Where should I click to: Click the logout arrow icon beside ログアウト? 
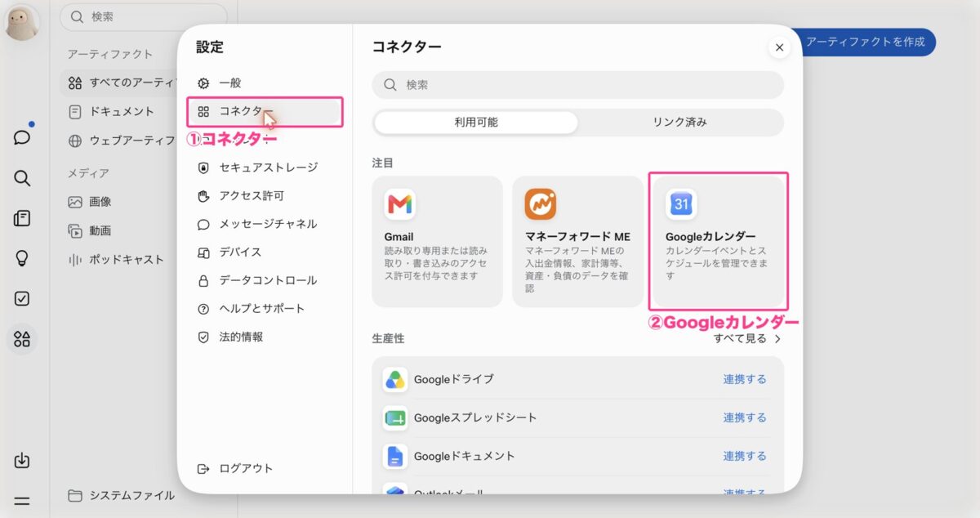[x=204, y=469]
